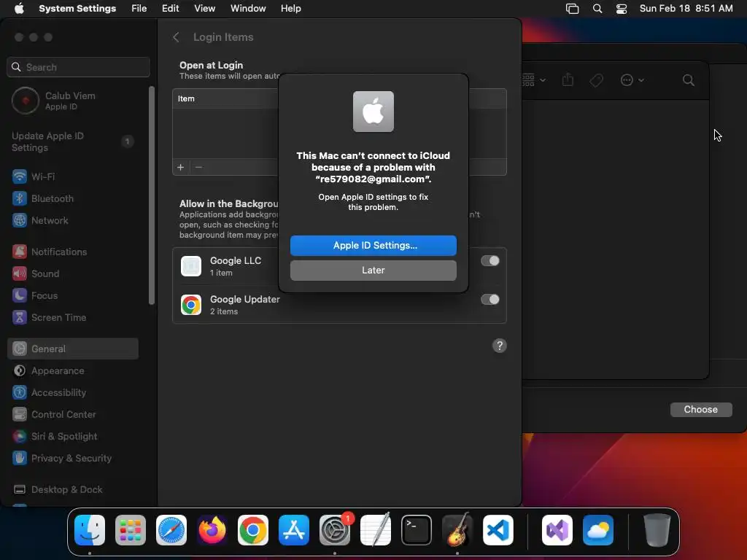Click the Stage Manager menu bar icon
This screenshot has height=560, width=747.
[x=572, y=9]
